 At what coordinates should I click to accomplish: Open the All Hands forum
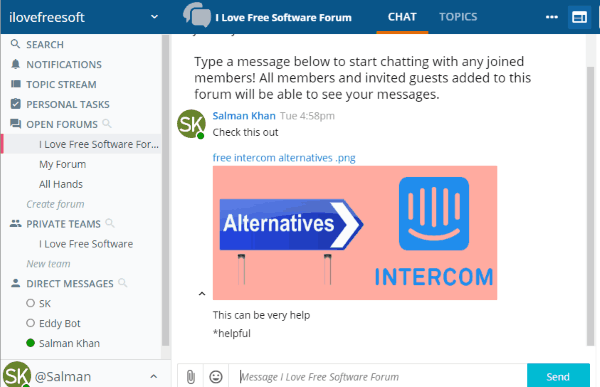pyautogui.click(x=60, y=184)
